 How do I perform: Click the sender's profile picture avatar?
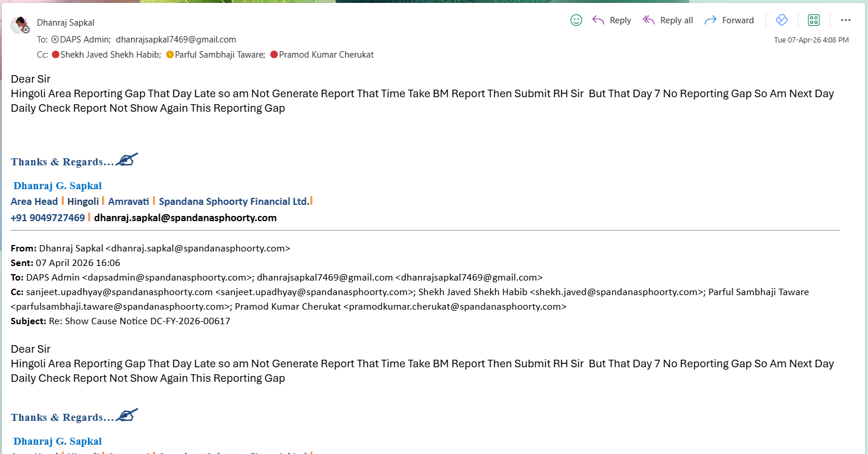tap(20, 25)
